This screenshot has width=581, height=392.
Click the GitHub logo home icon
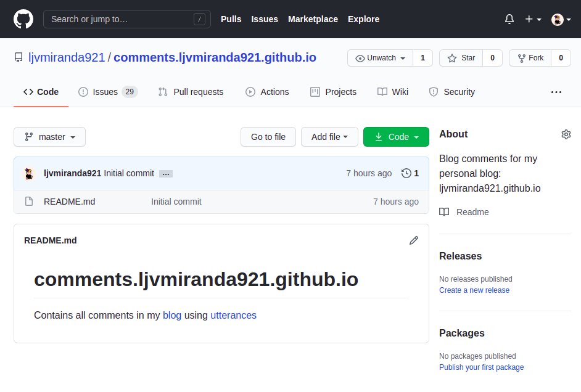click(x=23, y=19)
